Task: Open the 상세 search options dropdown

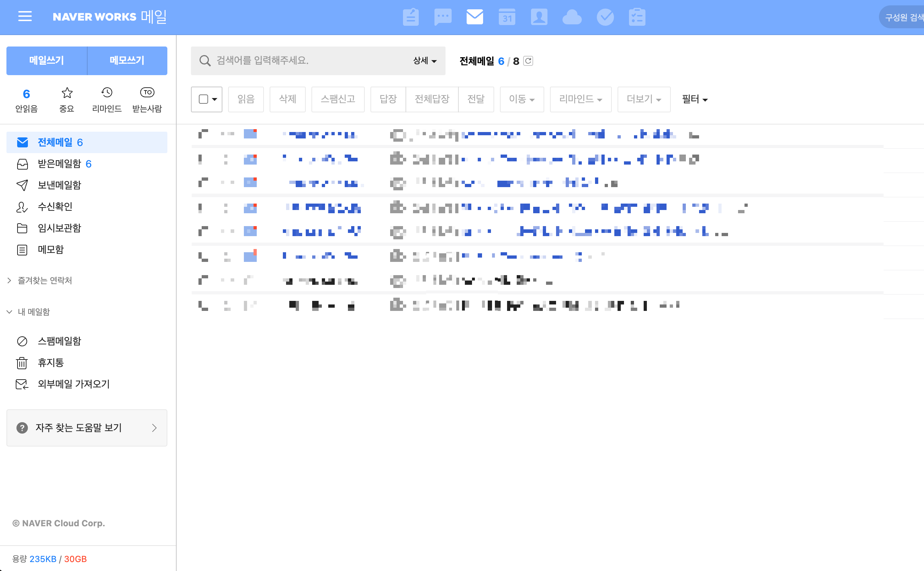Action: (x=425, y=61)
